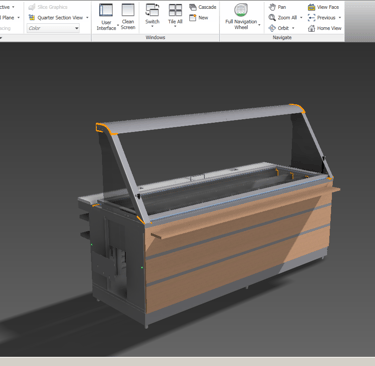Click the Windows panel label

tap(155, 38)
